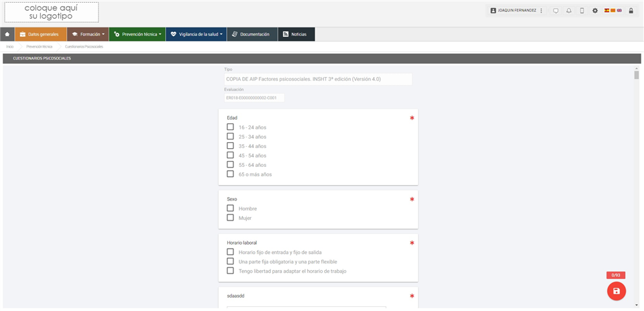This screenshot has height=311, width=644.
Task: Click the sdaasdd question heading
Action: pyautogui.click(x=236, y=296)
